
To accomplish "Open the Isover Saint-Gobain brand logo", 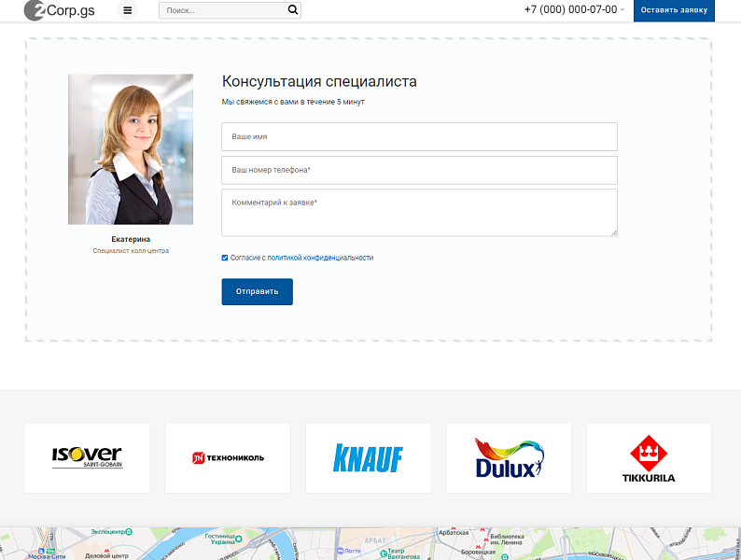I will click(87, 457).
